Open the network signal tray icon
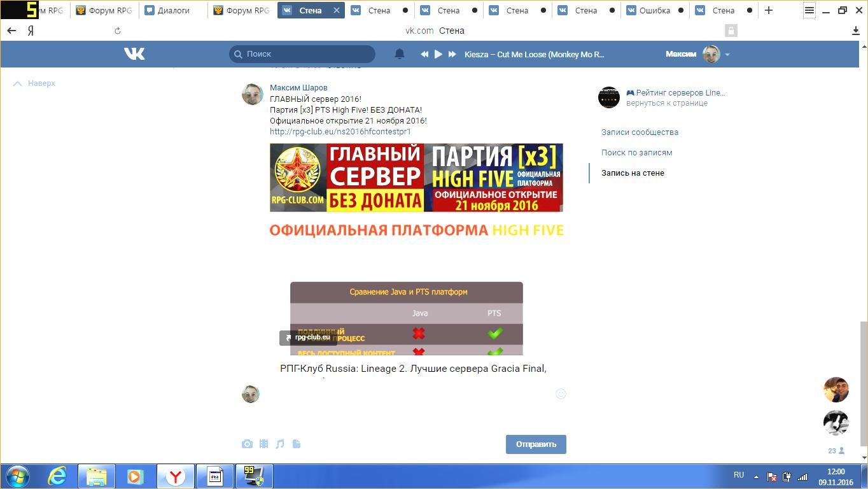Image resolution: width=868 pixels, height=489 pixels. (802, 477)
